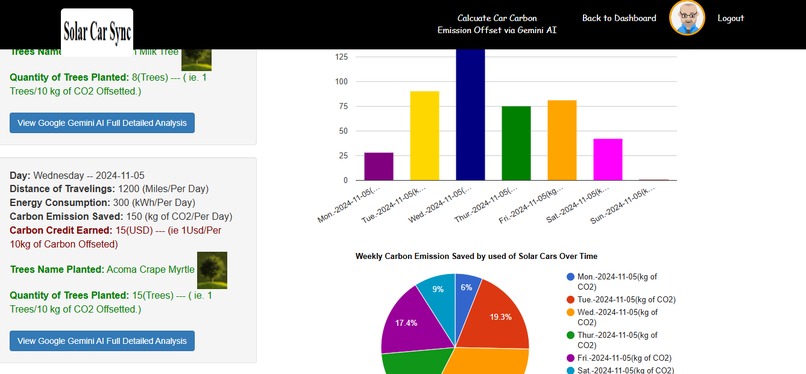Select the purple Monday bar in chart

379,166
